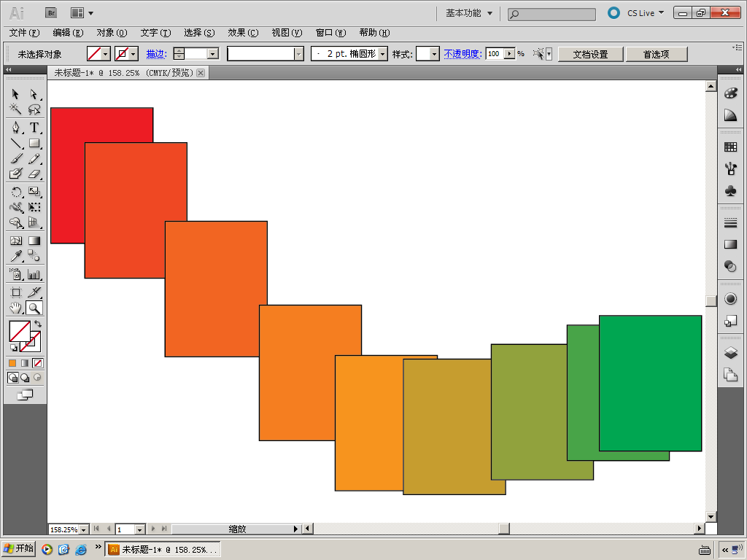Set paint mode to Color
The image size is (747, 560).
[12, 363]
